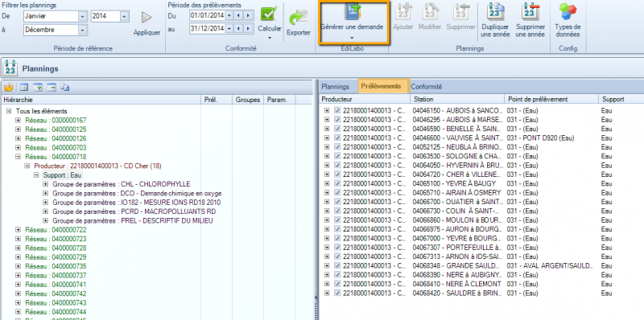Image resolution: width=644 pixels, height=320 pixels.
Task: Switch to the Plannings tab
Action: tap(335, 87)
